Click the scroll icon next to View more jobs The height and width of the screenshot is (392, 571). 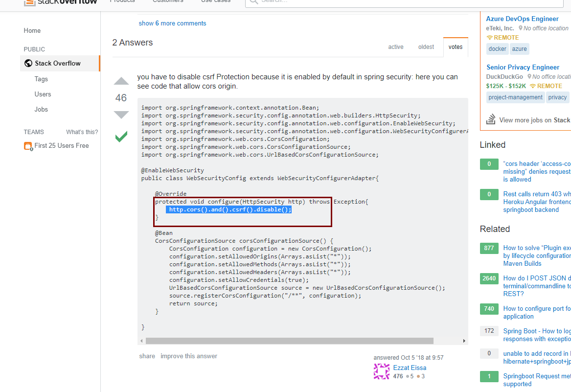(490, 119)
